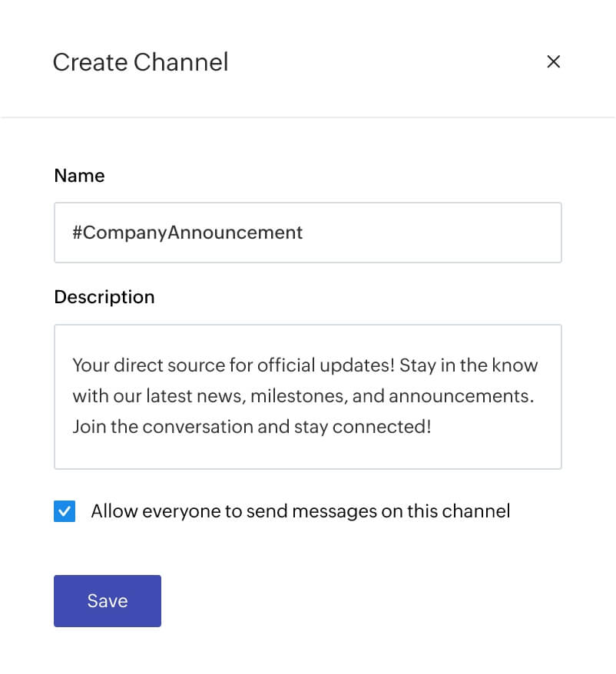Dismiss the dialog using the close icon
Viewport: 616px width, 674px height.
pos(554,61)
